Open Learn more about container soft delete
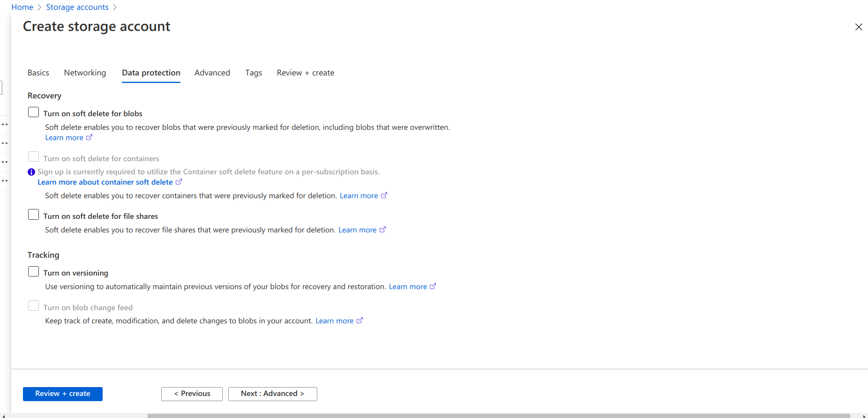868x418 pixels. [105, 182]
